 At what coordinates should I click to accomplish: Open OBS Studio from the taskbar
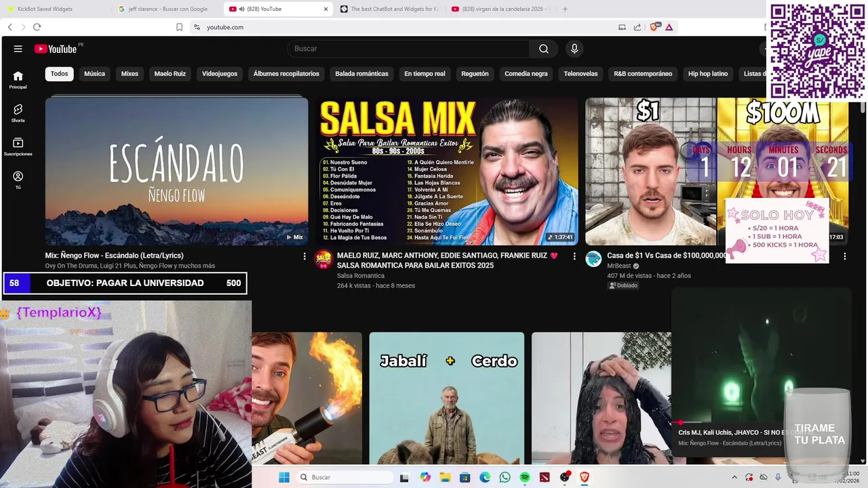coord(565,477)
